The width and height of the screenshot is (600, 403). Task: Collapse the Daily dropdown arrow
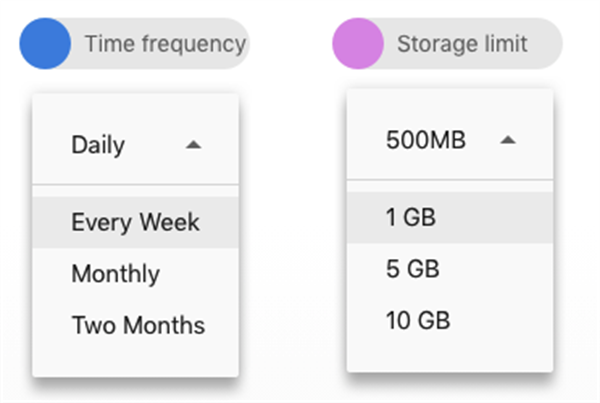pos(193,145)
